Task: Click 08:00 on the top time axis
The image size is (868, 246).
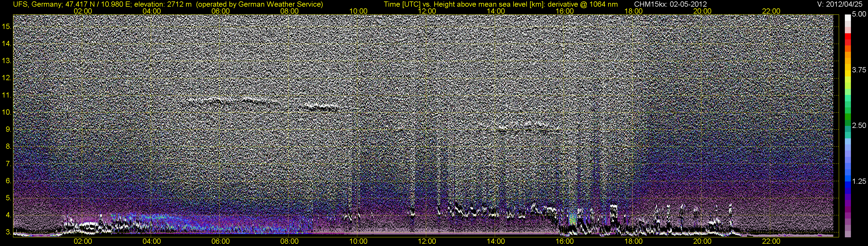Action: [289, 11]
